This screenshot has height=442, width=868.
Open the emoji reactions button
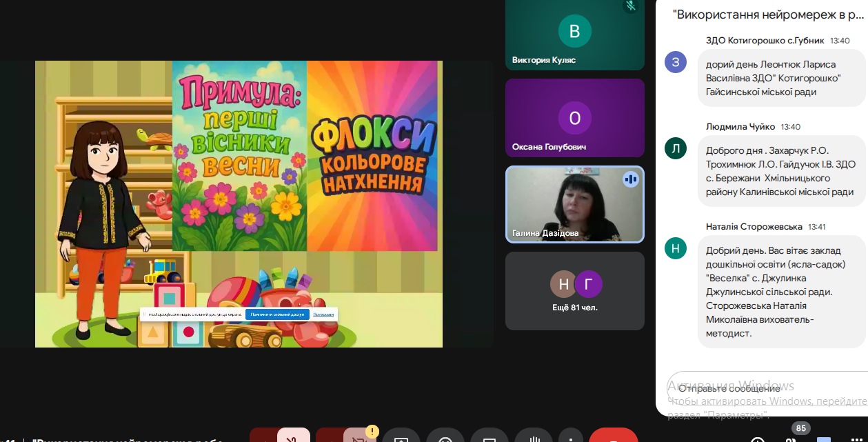point(445,437)
